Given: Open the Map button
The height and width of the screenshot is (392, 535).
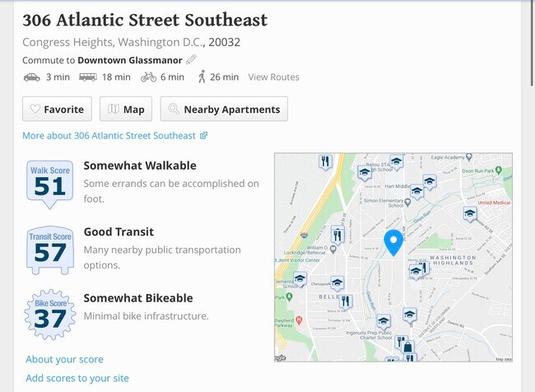Looking at the screenshot, I should [126, 109].
